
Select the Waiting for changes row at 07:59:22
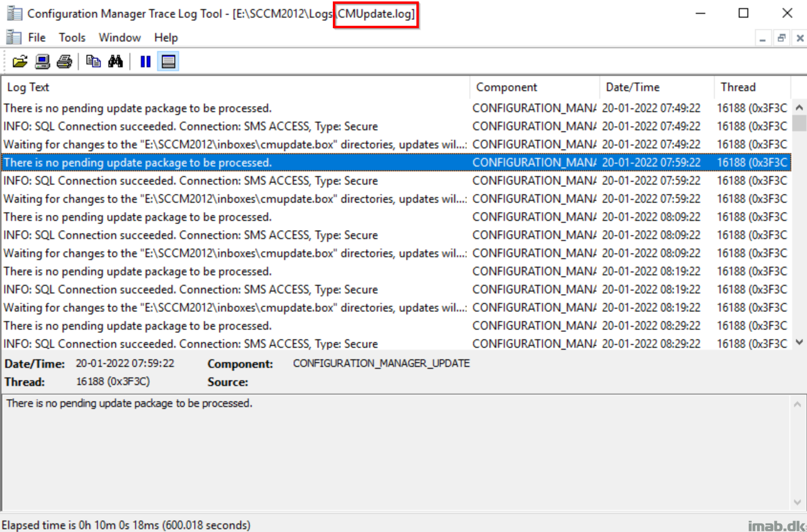(396, 199)
